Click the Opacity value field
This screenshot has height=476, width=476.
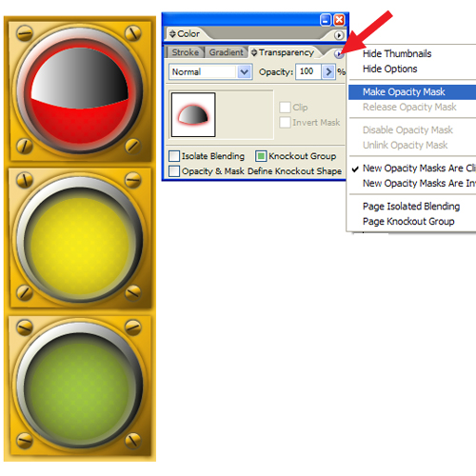tap(308, 71)
